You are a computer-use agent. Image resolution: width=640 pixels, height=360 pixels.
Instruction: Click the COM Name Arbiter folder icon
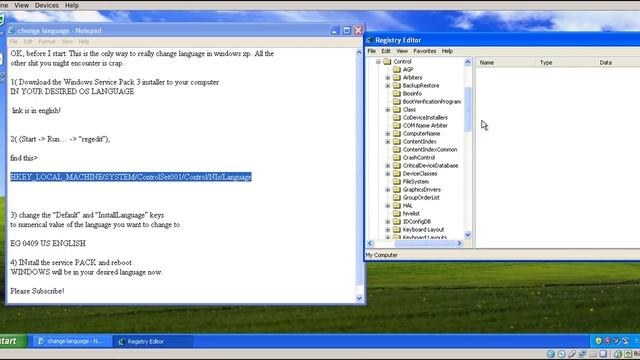[x=397, y=126]
